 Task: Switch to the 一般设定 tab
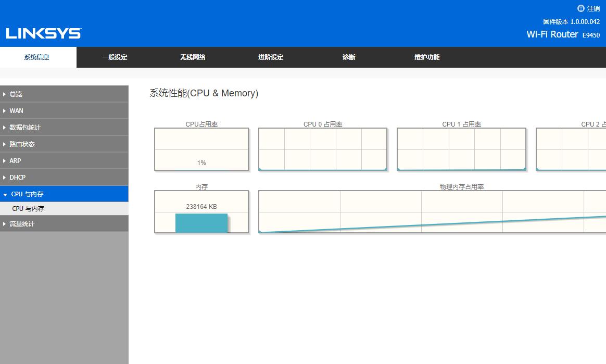pos(114,57)
